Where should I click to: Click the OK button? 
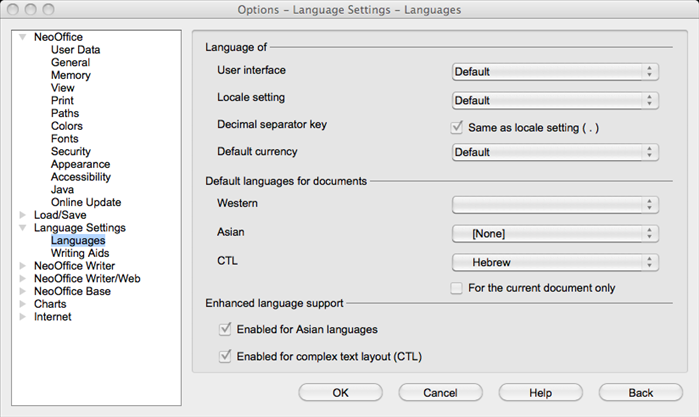pos(341,393)
